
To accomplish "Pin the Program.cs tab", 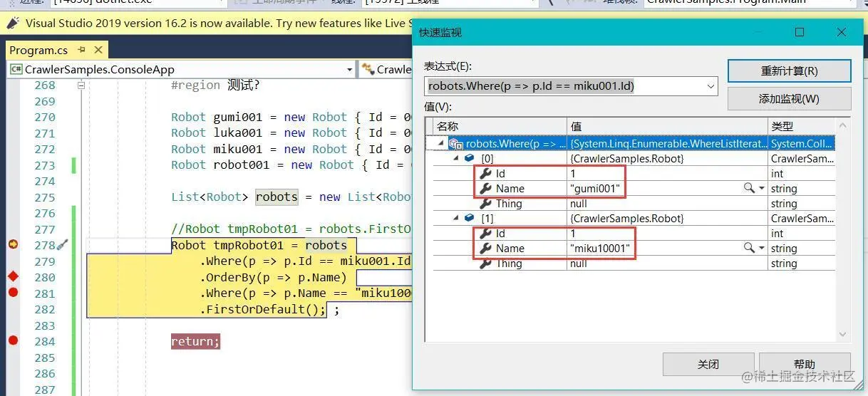I will point(81,50).
